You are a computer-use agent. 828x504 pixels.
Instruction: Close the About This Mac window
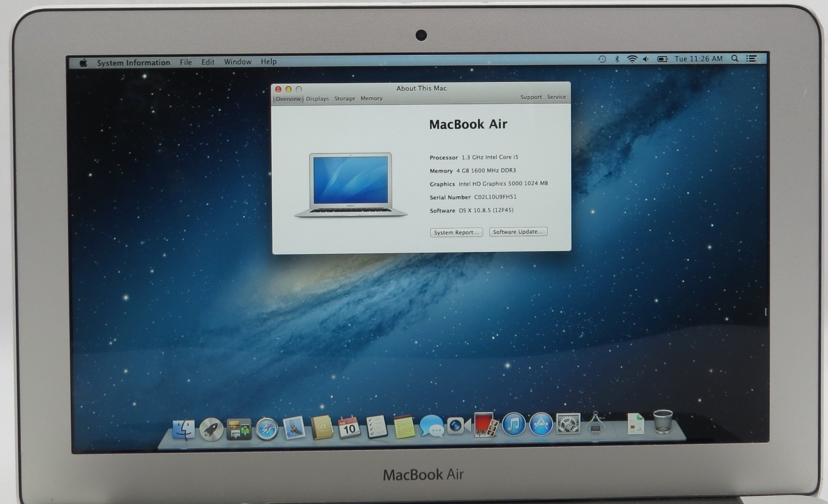278,90
